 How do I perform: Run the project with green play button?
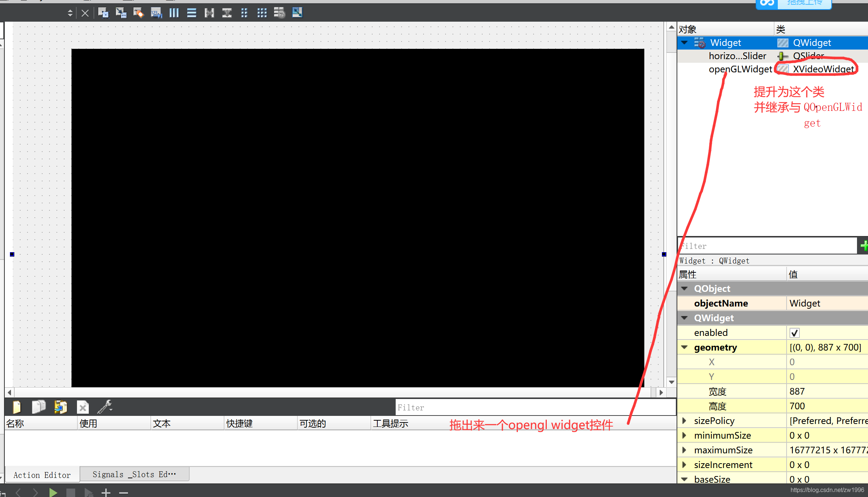coord(53,492)
